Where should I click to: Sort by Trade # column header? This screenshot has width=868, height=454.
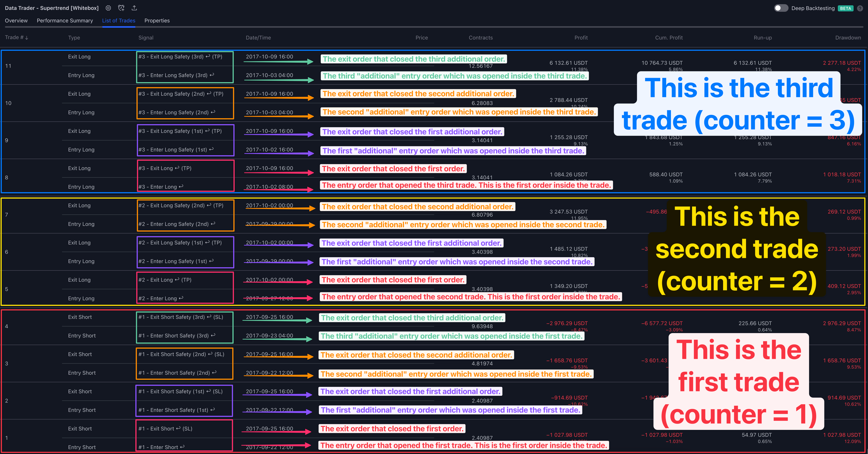tap(17, 37)
